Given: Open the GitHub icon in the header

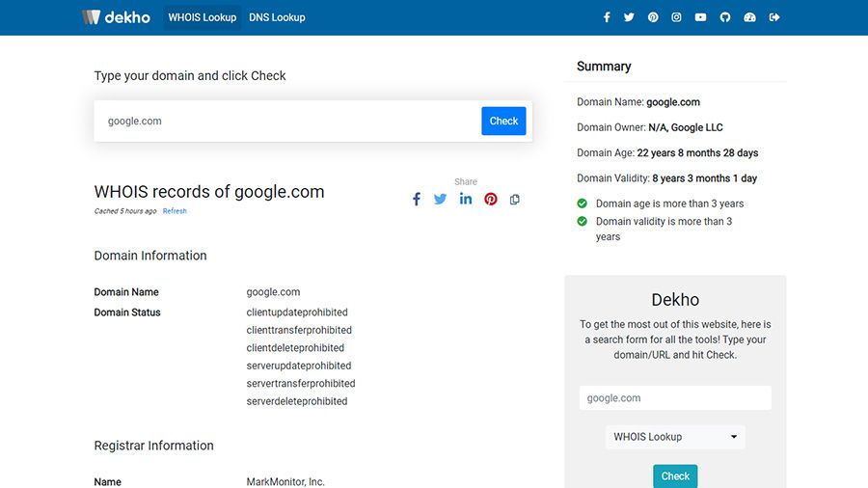Looking at the screenshot, I should pos(725,17).
